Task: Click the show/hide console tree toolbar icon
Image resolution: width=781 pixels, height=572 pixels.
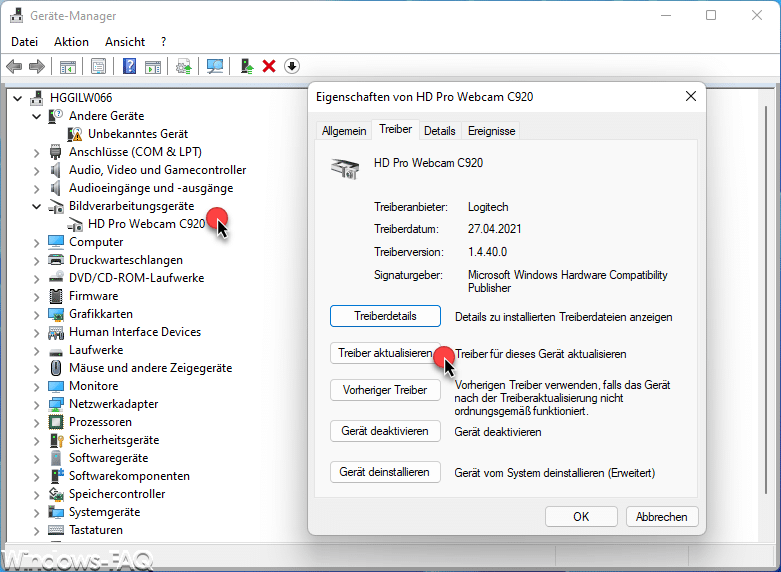Action: 68,66
